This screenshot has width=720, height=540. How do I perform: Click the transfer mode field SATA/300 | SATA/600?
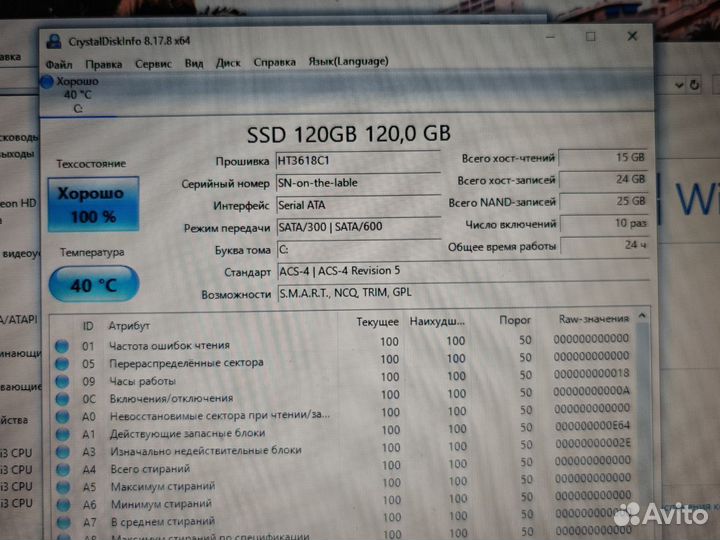(x=359, y=227)
